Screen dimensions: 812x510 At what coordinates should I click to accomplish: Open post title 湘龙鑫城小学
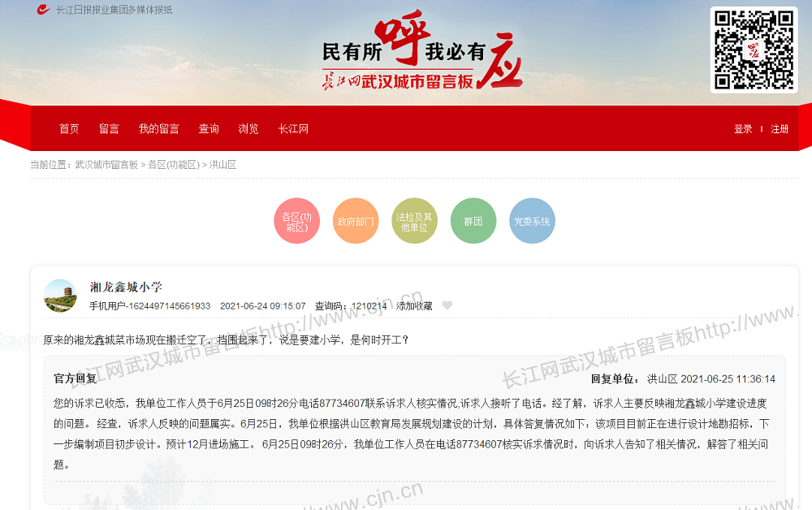(x=126, y=287)
